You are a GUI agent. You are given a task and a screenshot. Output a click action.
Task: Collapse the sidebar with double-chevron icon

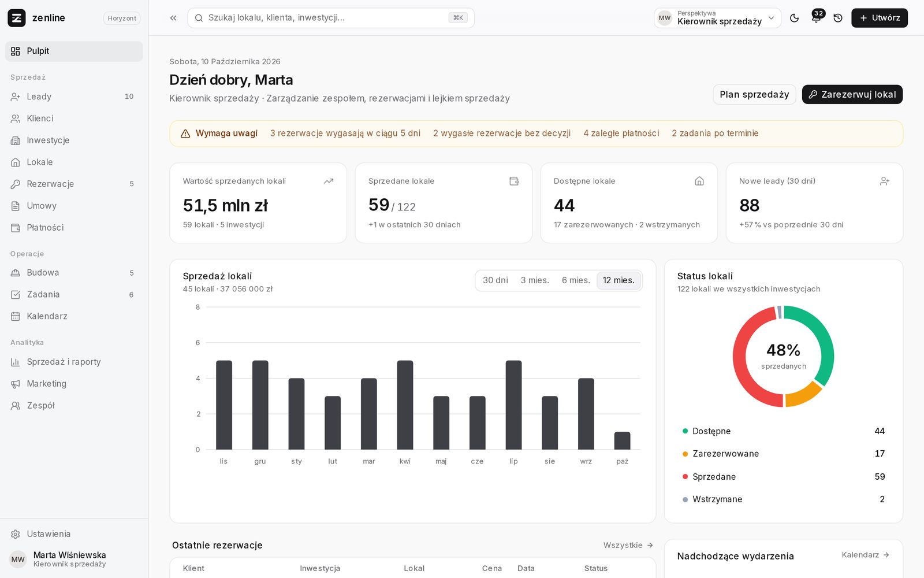(173, 18)
